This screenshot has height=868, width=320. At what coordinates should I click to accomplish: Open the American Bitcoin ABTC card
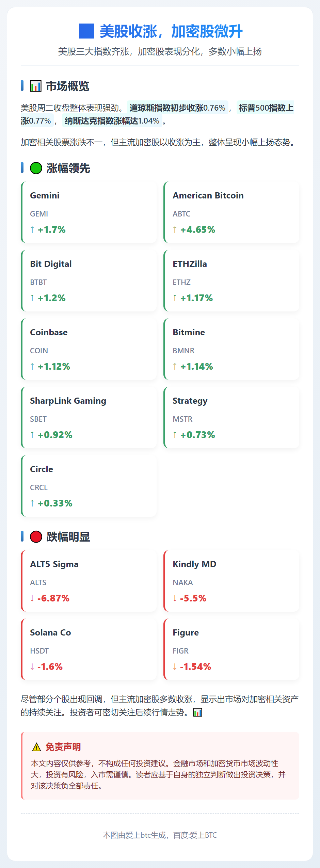click(231, 212)
